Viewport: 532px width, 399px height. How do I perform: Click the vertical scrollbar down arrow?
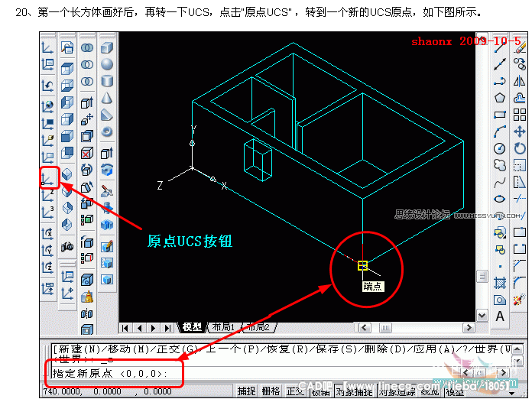[482, 316]
